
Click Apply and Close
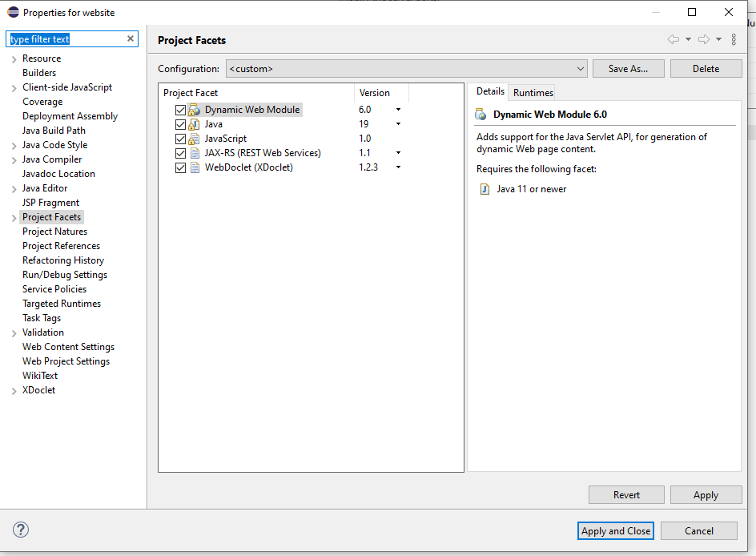pyautogui.click(x=616, y=531)
